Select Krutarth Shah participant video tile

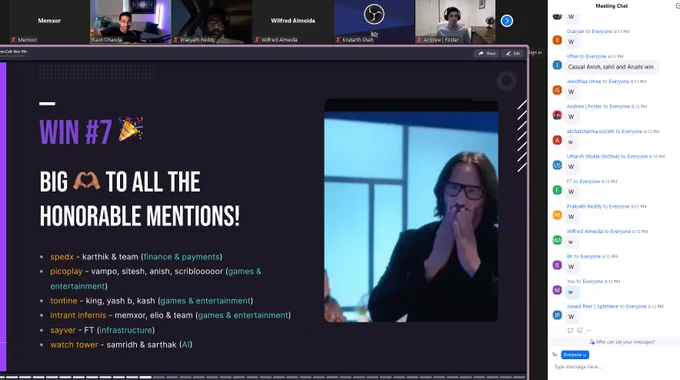(x=374, y=22)
